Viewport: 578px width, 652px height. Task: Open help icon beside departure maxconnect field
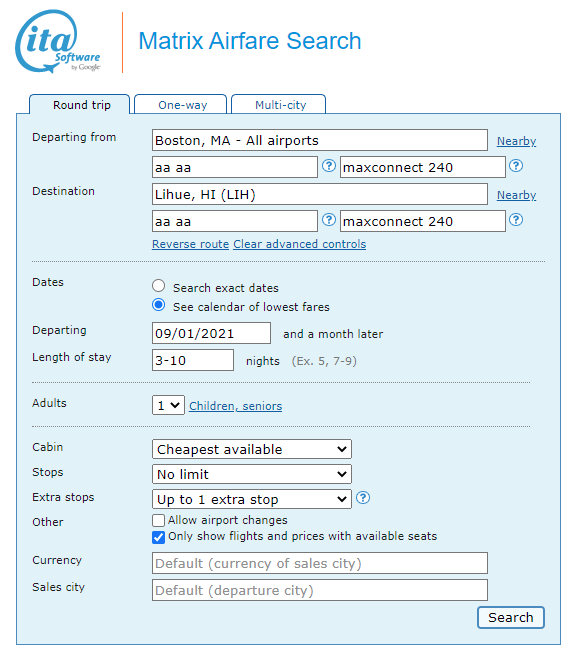(516, 166)
